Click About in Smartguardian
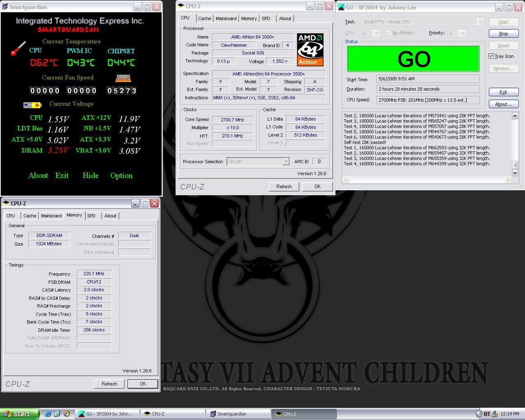525x420 pixels. coord(38,176)
